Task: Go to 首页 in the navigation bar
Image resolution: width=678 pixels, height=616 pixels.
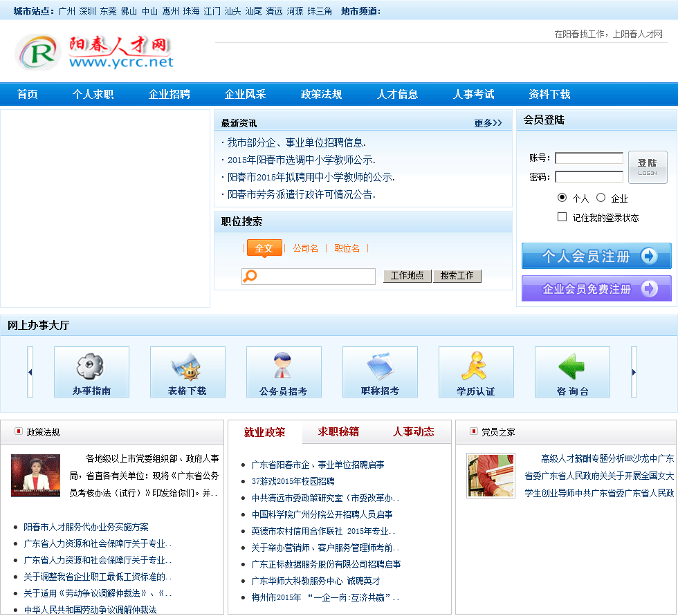Action: [x=27, y=94]
